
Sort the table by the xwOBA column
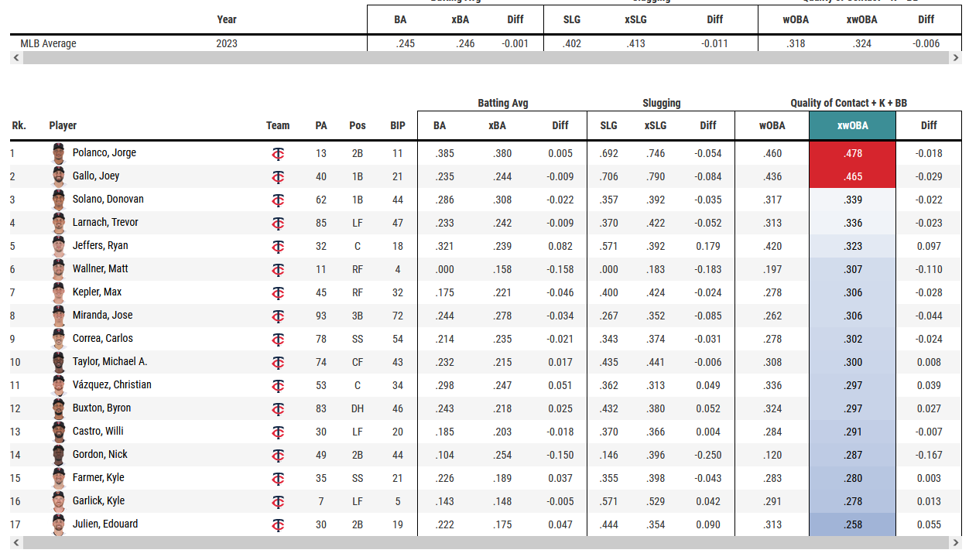pos(852,125)
